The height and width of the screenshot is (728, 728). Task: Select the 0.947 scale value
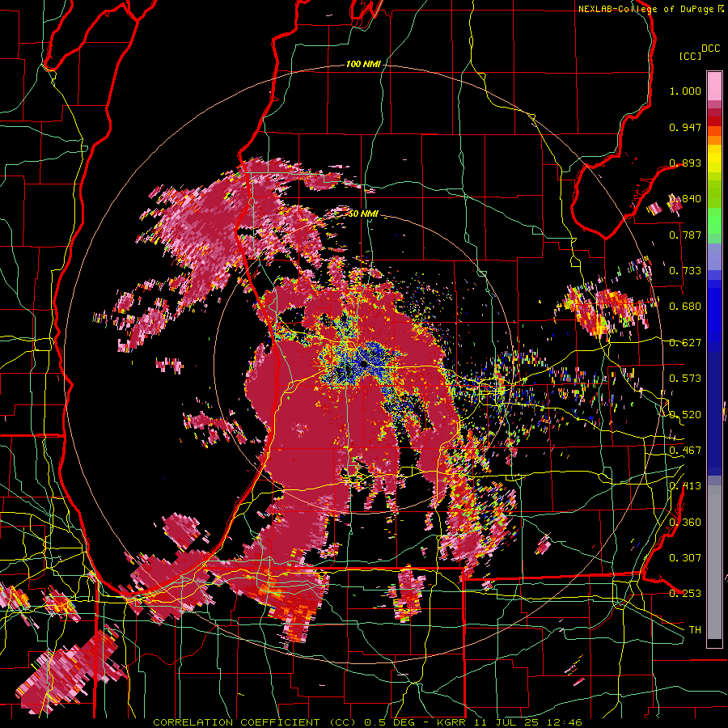pyautogui.click(x=685, y=127)
